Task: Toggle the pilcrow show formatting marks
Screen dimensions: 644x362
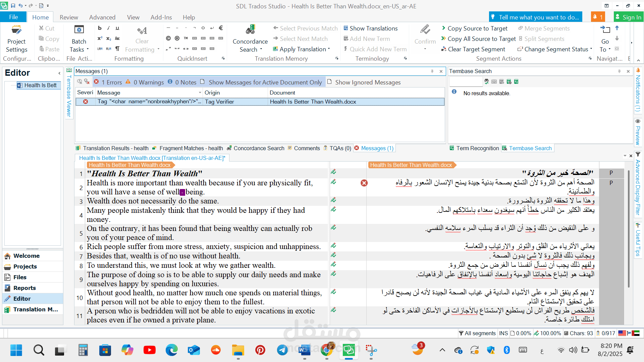Action: point(117,49)
